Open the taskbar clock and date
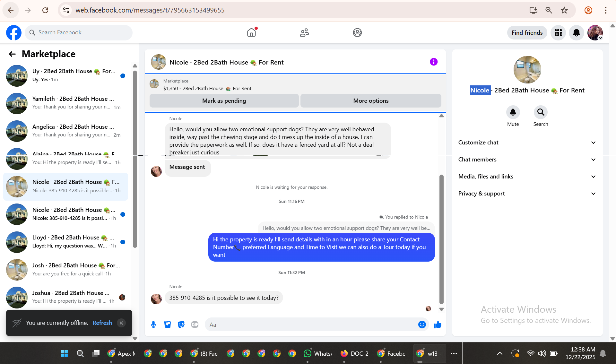This screenshot has width=616, height=364. click(580, 353)
